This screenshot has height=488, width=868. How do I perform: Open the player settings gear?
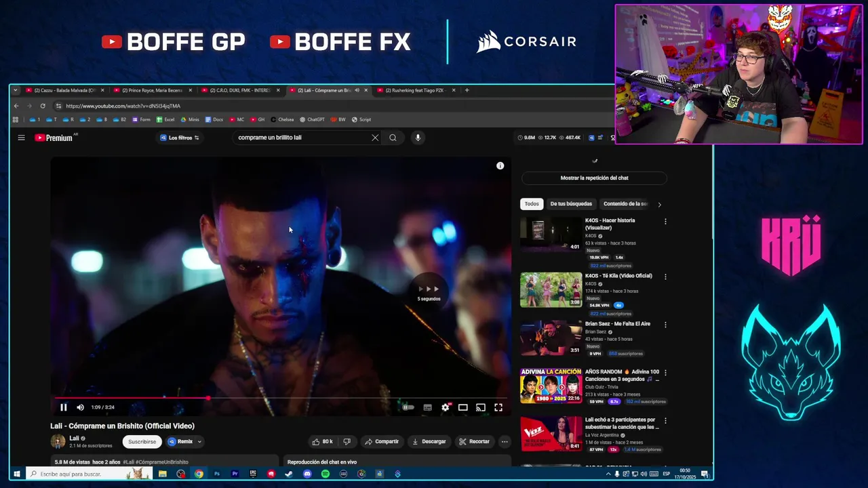coord(446,407)
